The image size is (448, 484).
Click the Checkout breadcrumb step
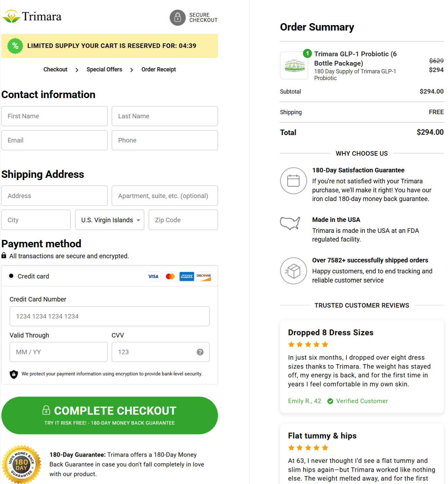click(x=55, y=69)
